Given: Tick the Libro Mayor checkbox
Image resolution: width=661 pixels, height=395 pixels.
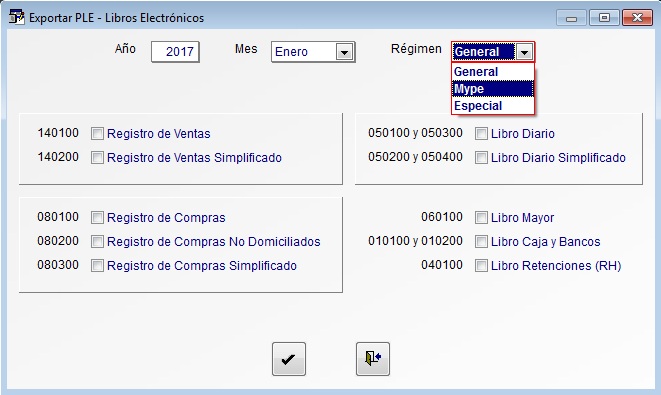Looking at the screenshot, I should pos(481,218).
